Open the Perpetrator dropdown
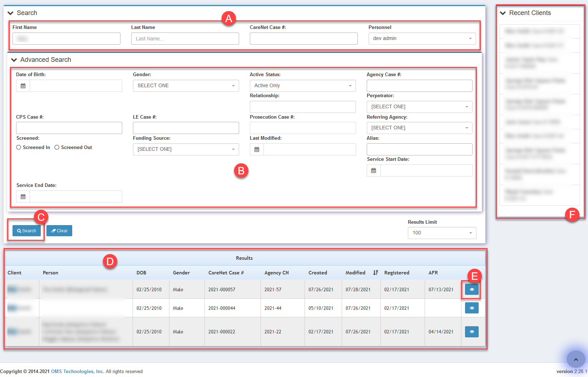The height and width of the screenshot is (377, 588). [x=420, y=107]
